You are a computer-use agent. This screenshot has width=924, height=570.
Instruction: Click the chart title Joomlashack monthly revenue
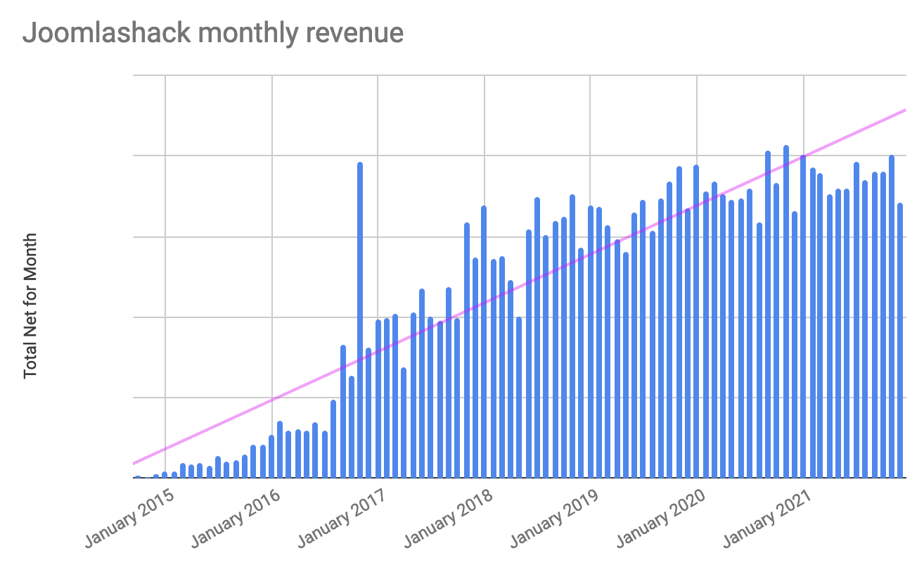pyautogui.click(x=213, y=33)
